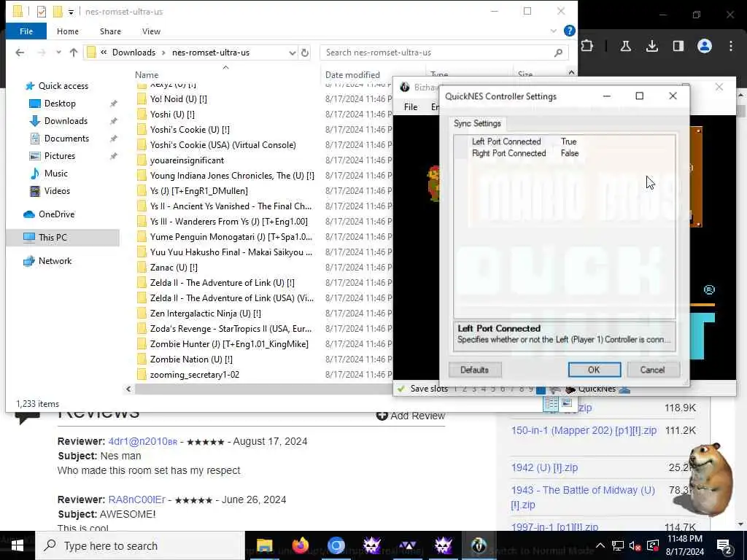Screen dimensions: 747x560
Task: Select Desktop in the navigation pane
Action: [60, 104]
